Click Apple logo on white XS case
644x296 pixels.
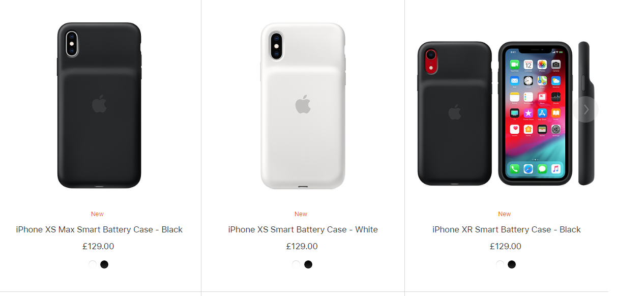tap(303, 104)
